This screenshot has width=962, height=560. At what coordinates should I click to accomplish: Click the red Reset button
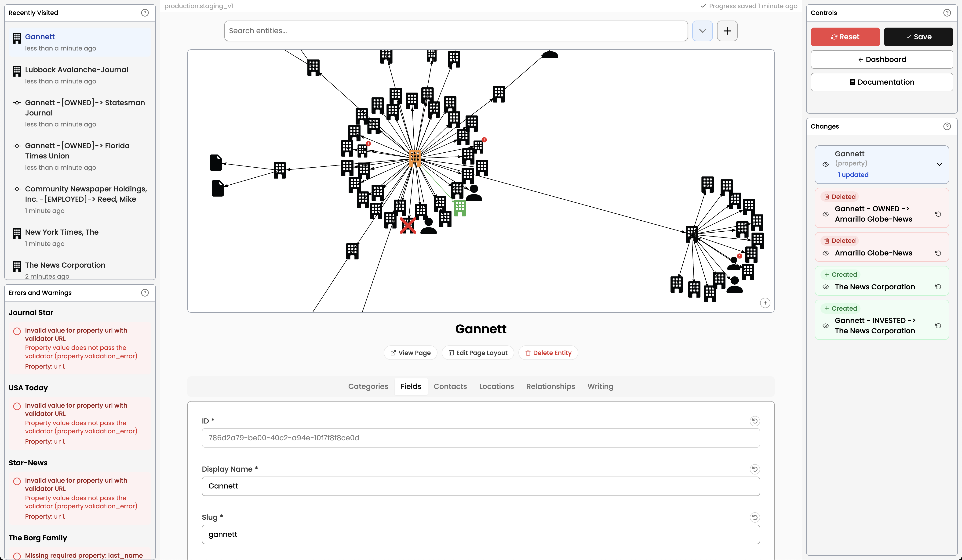(x=845, y=37)
